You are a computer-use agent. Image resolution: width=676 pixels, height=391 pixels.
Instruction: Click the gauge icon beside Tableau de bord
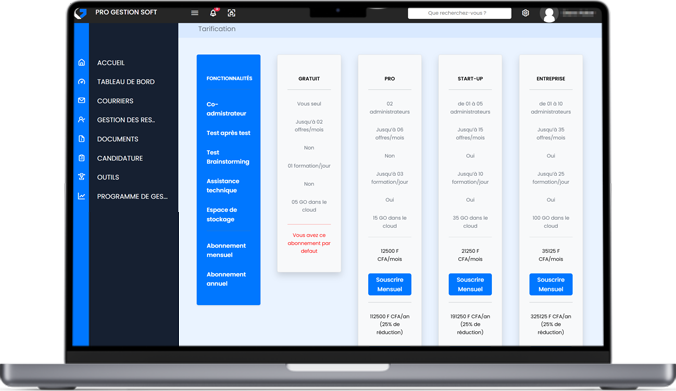pyautogui.click(x=81, y=81)
